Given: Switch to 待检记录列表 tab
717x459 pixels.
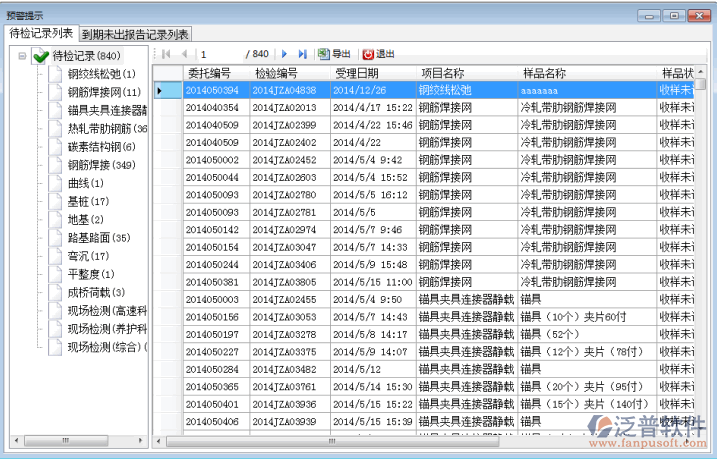Looking at the screenshot, I should [x=40, y=33].
